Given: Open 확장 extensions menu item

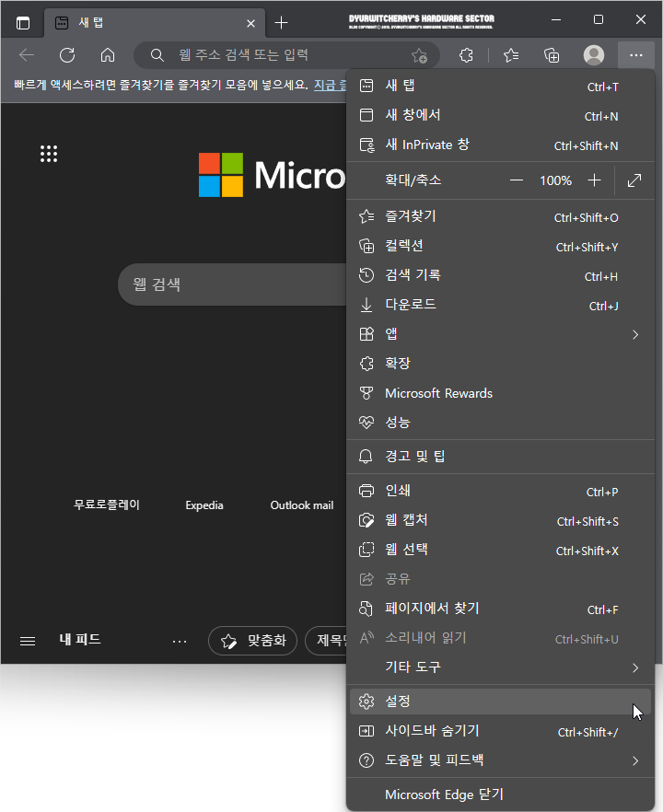Looking at the screenshot, I should point(500,364).
